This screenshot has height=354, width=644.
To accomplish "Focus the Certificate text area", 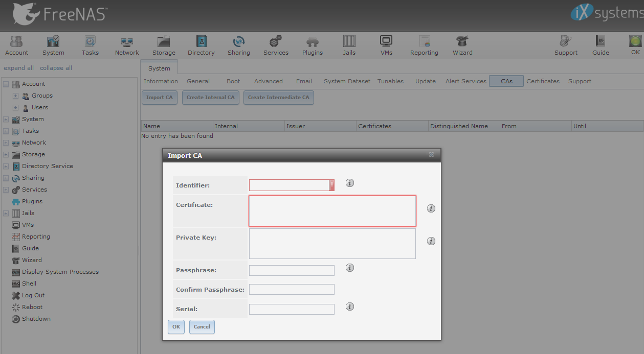I will 332,211.
